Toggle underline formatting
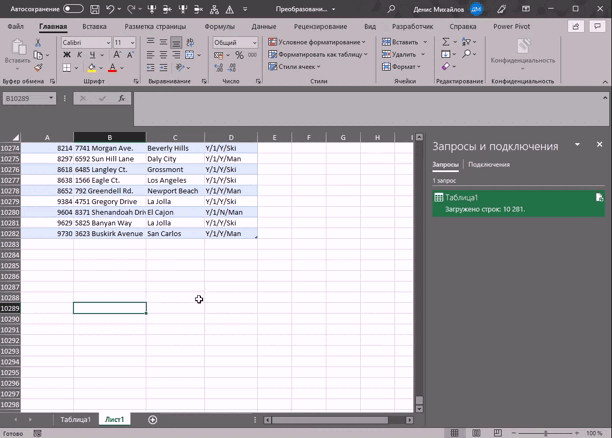This screenshot has width=612, height=438. point(92,55)
